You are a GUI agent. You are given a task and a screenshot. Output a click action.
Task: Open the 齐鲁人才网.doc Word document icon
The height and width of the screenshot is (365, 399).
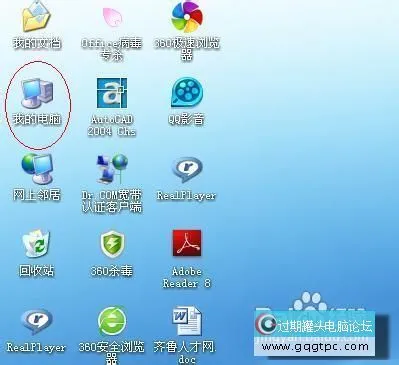pos(187,321)
